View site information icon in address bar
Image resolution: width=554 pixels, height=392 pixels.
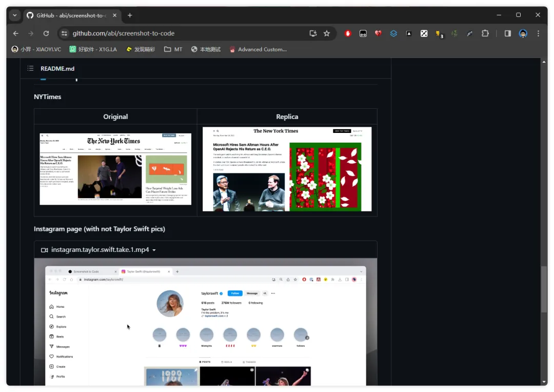click(64, 33)
